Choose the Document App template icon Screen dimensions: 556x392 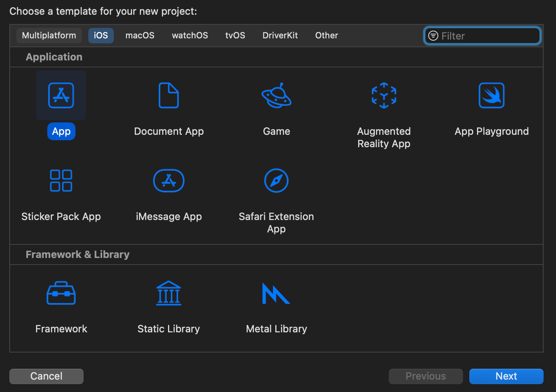pos(169,95)
